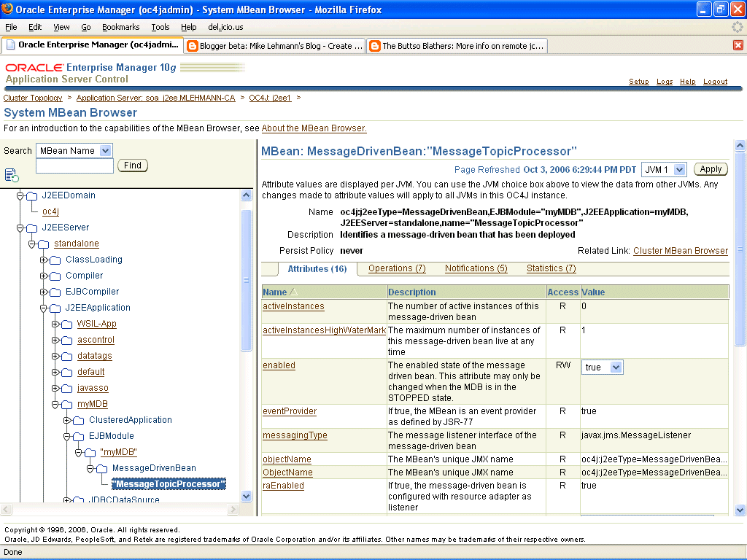Click the MessageDrivenBean folder icon
Image resolution: width=747 pixels, height=560 pixels.
coord(102,469)
